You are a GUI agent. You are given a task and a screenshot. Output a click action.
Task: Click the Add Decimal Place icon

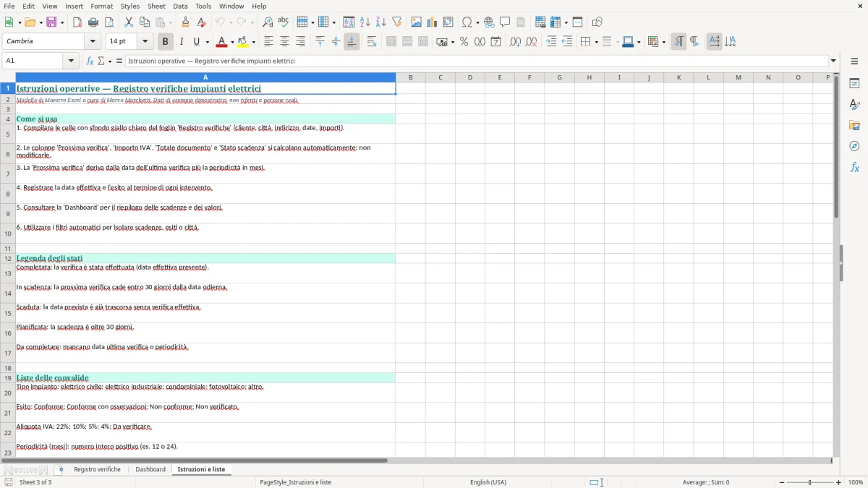(515, 42)
